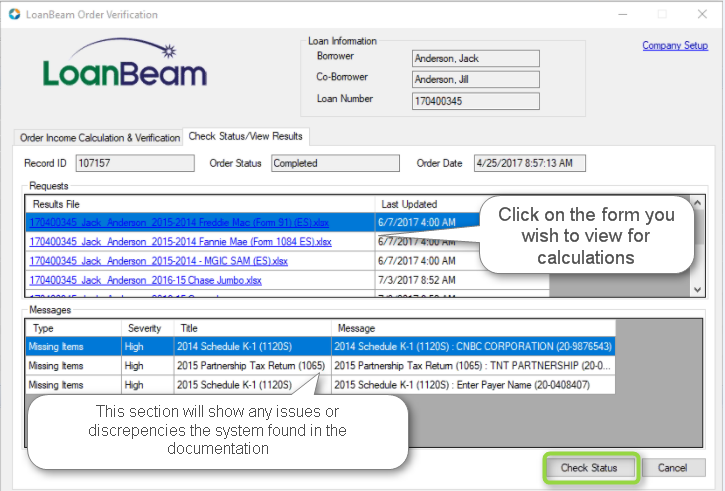Viewport: 725px width, 491px height.
Task: Click the TNT PARTNERSHIP message cell
Action: coord(473,366)
